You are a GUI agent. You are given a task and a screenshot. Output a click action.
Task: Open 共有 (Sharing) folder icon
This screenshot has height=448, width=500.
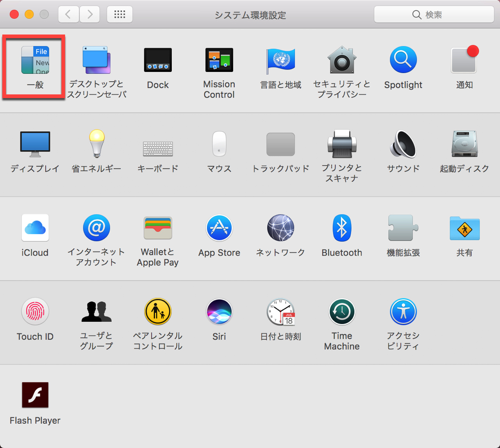pyautogui.click(x=464, y=228)
